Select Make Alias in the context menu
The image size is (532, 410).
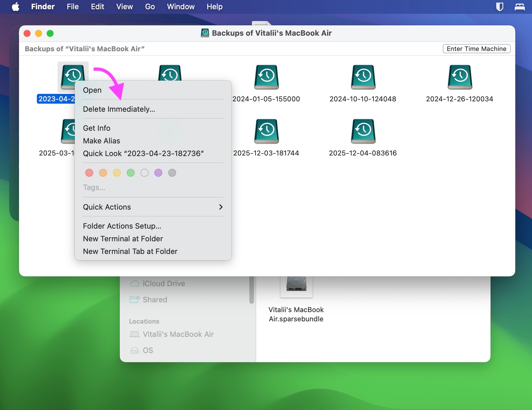[x=153, y=141]
